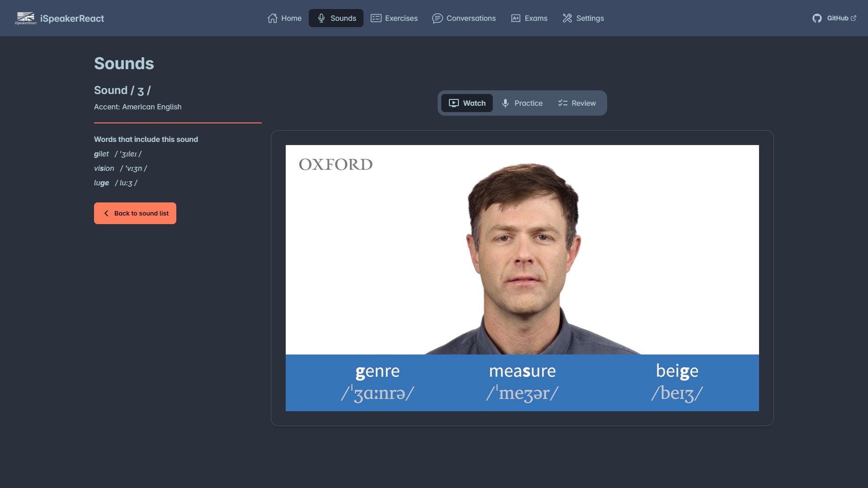Click the back chevron arrow icon
This screenshot has width=868, height=488.
(106, 213)
